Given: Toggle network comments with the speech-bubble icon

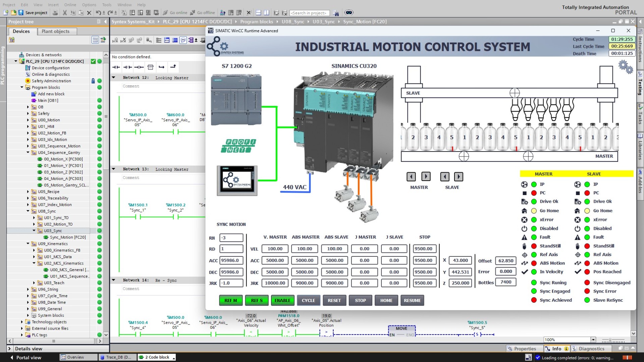Looking at the screenshot, I should [x=183, y=40].
